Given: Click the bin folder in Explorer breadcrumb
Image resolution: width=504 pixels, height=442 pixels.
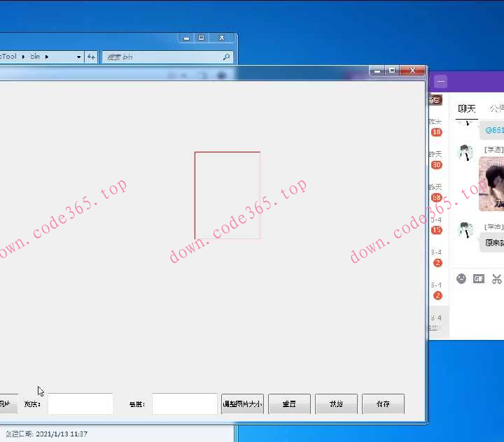Looking at the screenshot, I should tap(35, 57).
